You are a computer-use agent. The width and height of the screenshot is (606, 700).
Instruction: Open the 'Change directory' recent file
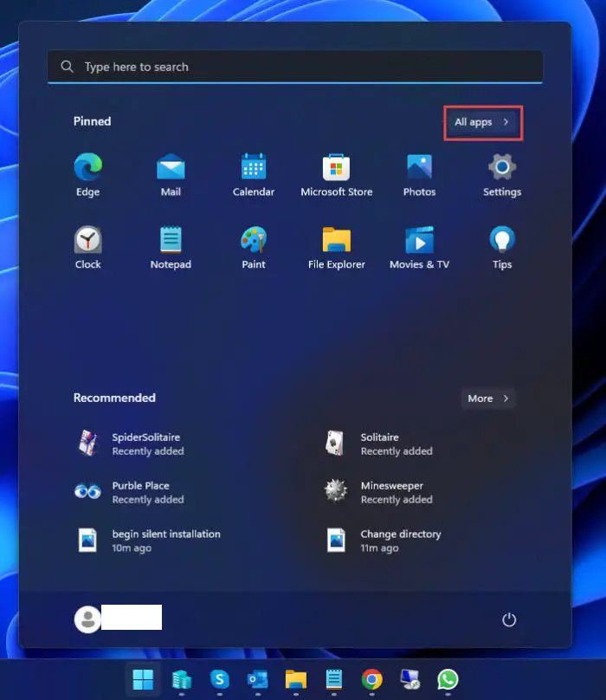point(384,541)
